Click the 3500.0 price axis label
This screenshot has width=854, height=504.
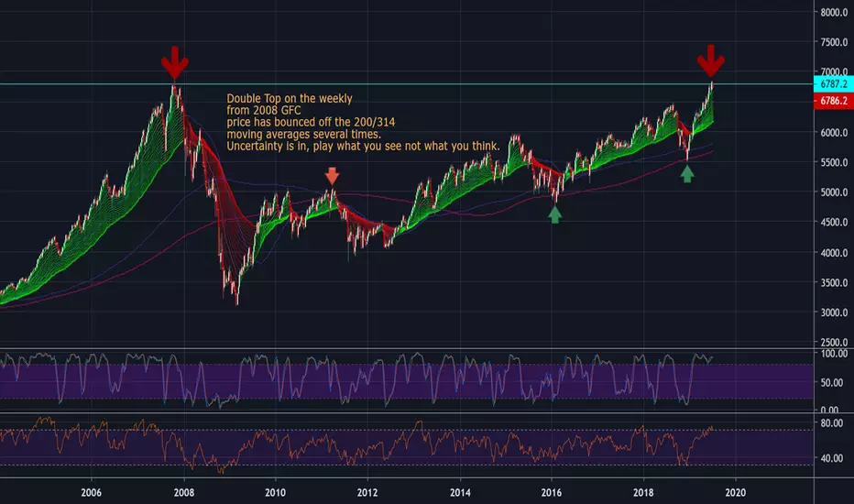click(x=834, y=283)
